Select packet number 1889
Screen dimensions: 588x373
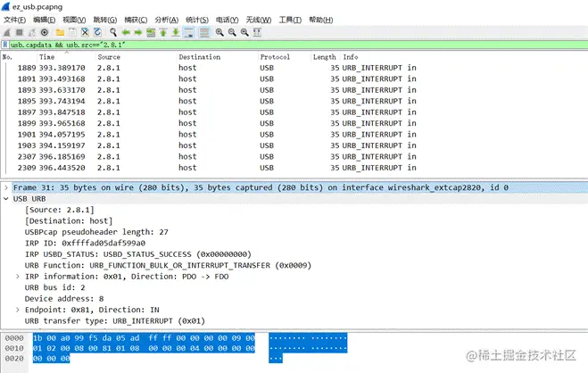click(296, 68)
